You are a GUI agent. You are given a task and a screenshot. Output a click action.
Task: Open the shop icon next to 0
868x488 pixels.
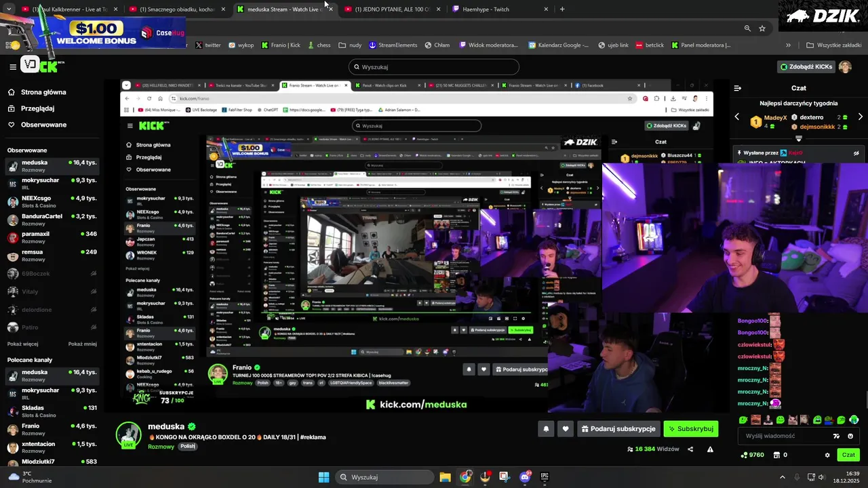tap(776, 455)
